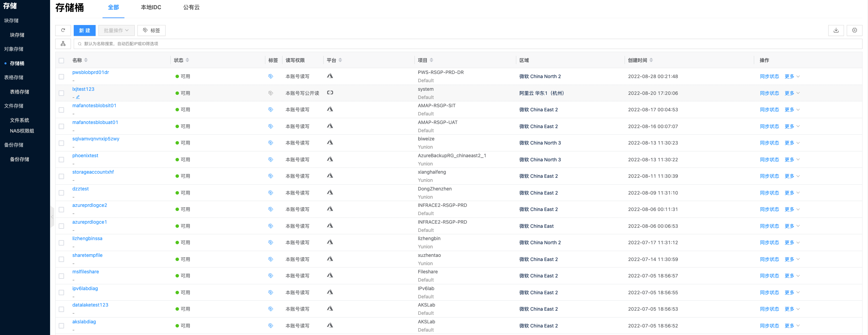The width and height of the screenshot is (868, 335).
Task: Click 同步状态 for ipv6labdiag
Action: tap(769, 293)
